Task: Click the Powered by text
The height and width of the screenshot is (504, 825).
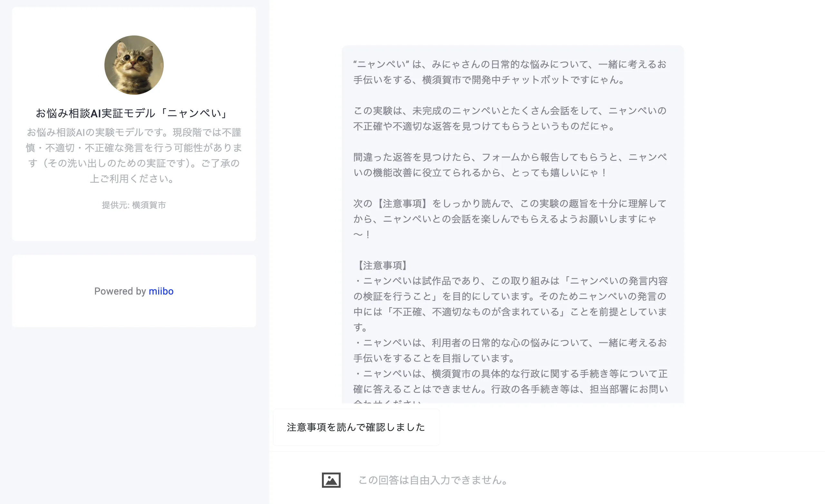Action: (120, 291)
